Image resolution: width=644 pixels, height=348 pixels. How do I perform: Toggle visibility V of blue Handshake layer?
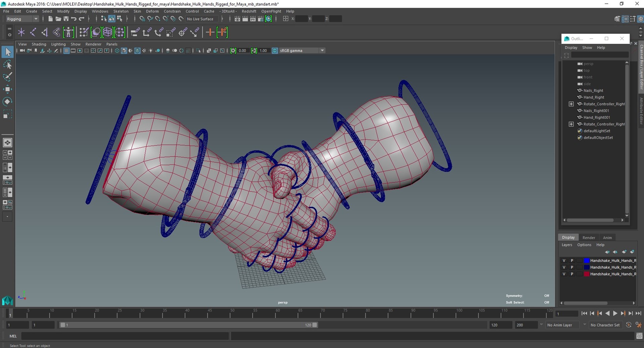point(564,260)
